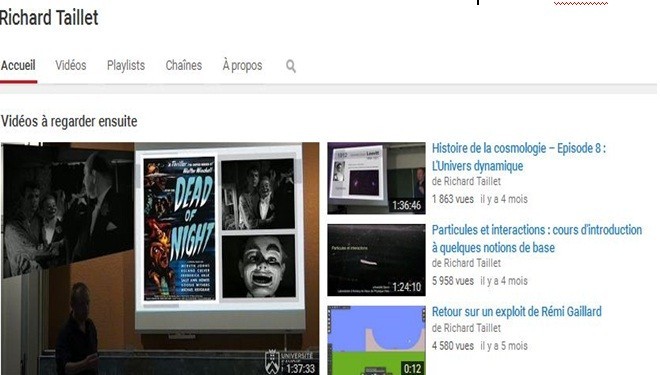Click the il y a 5 mois label
The image size is (660, 375).
click(x=504, y=346)
